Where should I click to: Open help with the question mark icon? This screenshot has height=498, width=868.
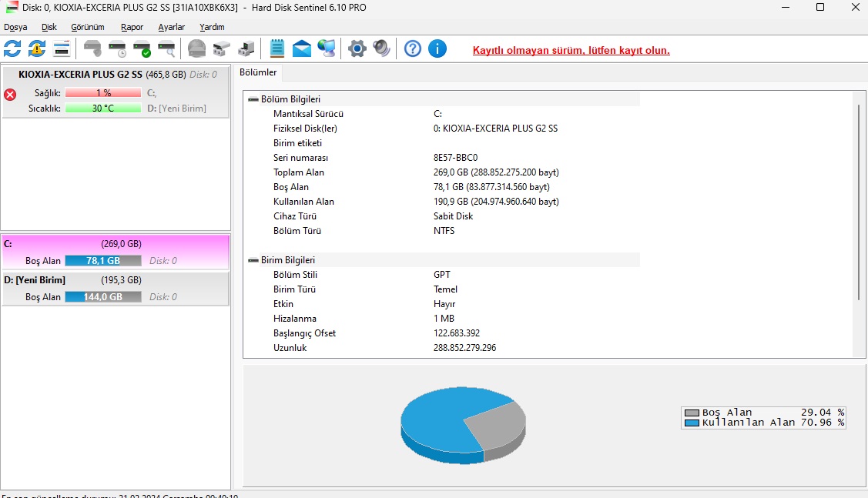(x=412, y=48)
